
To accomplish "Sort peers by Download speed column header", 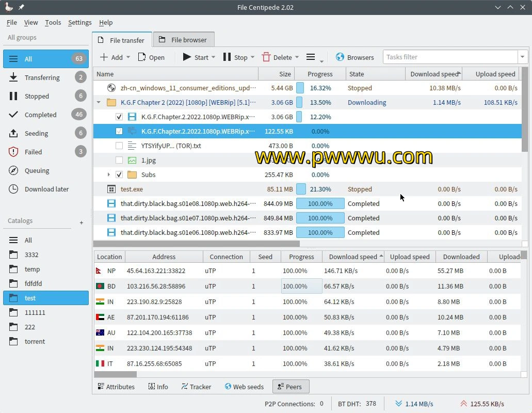I will (353, 257).
